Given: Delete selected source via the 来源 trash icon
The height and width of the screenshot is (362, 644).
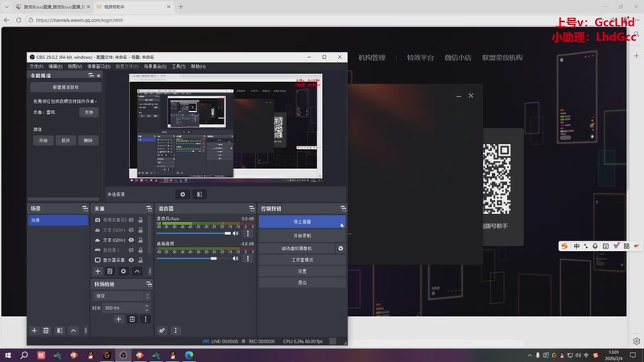Looking at the screenshot, I should pyautogui.click(x=109, y=271).
